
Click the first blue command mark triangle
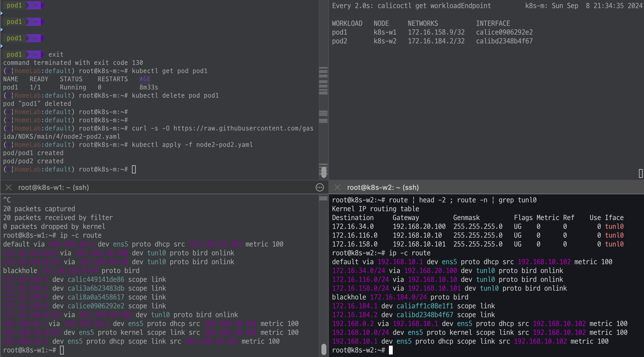[2, 14]
